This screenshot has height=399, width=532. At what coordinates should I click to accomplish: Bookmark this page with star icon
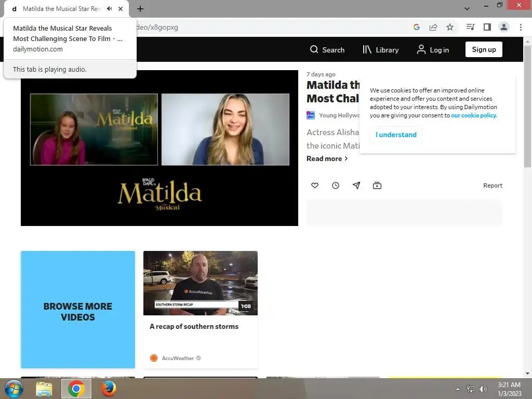(450, 27)
